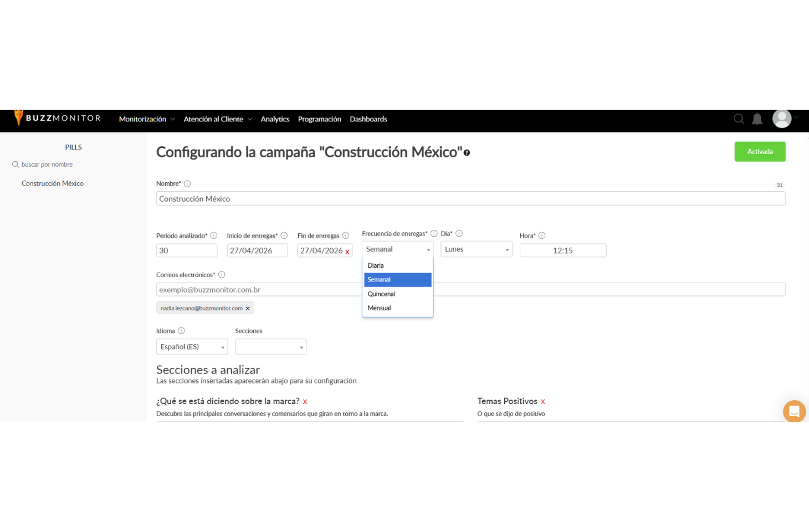Go to Analytics in navigation
This screenshot has width=809, height=532.
(275, 119)
